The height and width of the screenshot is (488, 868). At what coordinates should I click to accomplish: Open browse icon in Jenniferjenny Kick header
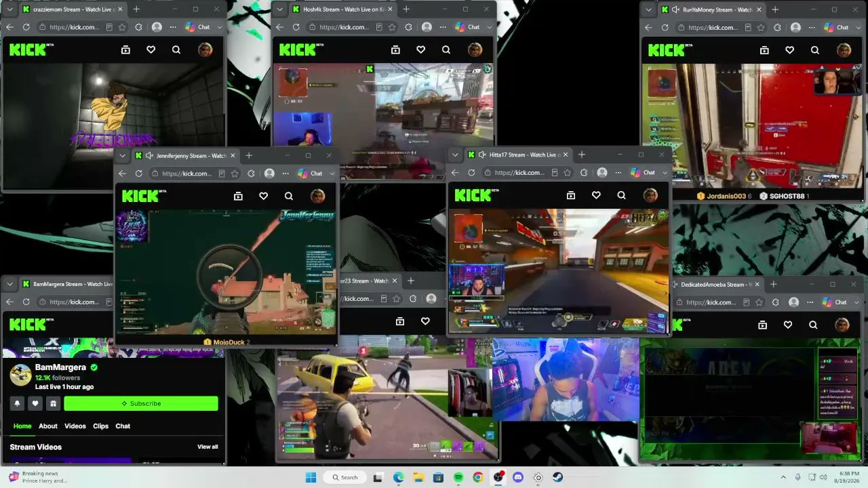238,196
